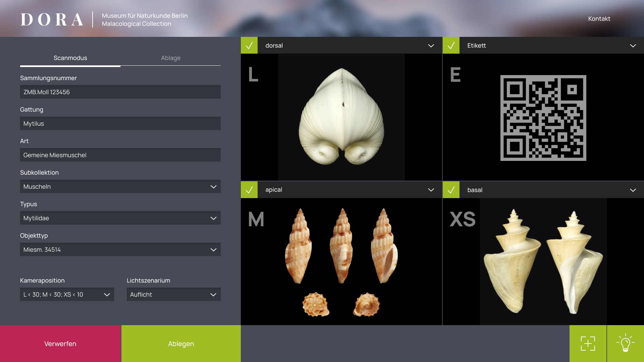
Task: Click the Sammlungsnummer input field
Action: 120,92
